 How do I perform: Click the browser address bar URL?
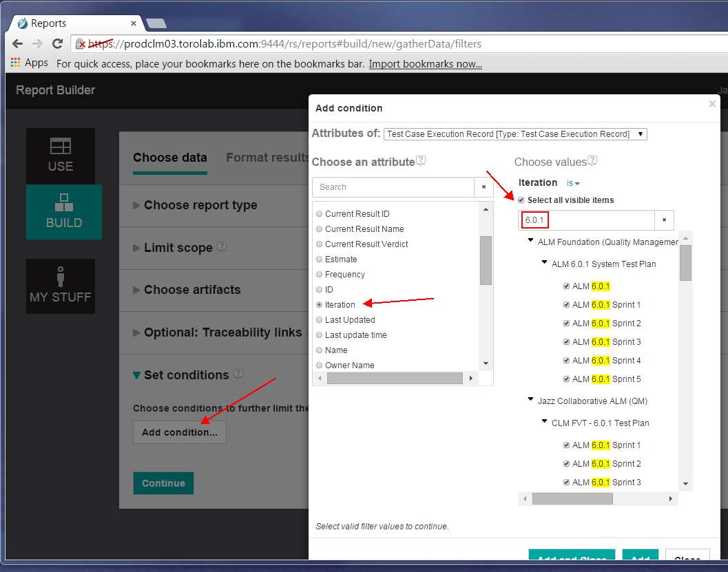(284, 44)
